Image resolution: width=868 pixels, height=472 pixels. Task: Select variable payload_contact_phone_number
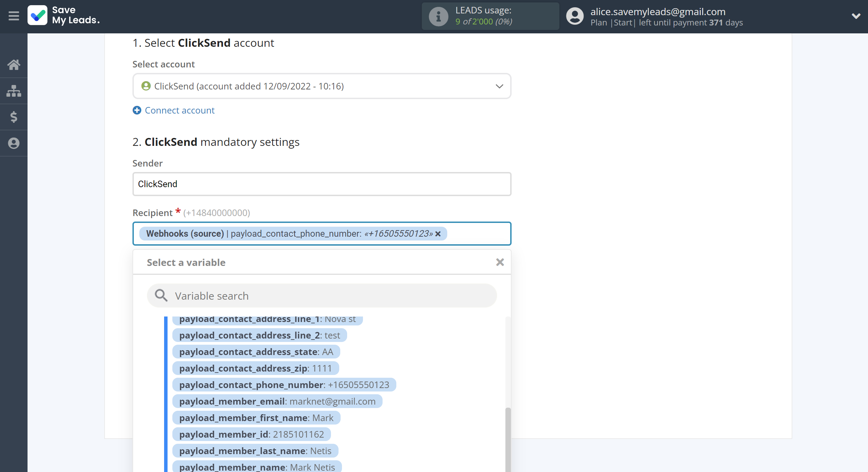(284, 385)
